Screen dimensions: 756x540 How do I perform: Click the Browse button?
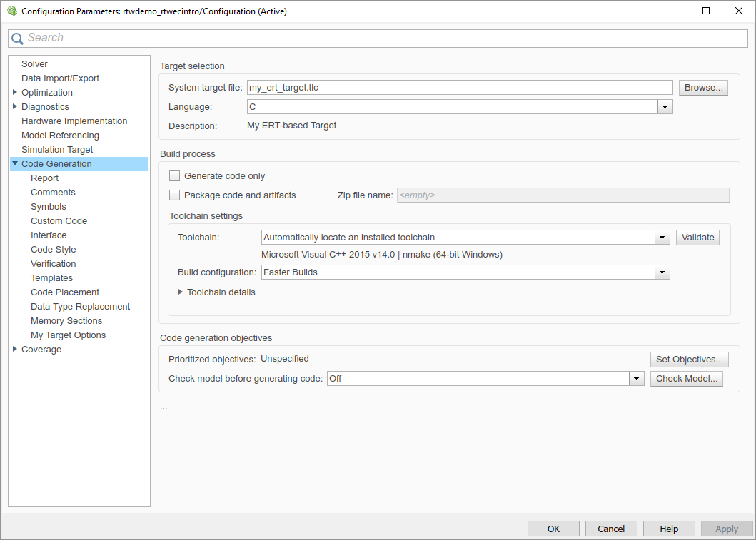(x=703, y=88)
